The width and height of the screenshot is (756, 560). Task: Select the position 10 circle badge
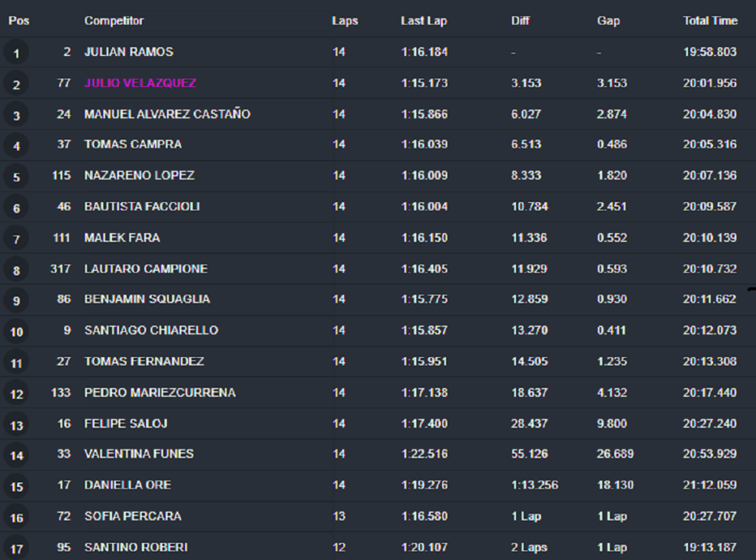[16, 331]
